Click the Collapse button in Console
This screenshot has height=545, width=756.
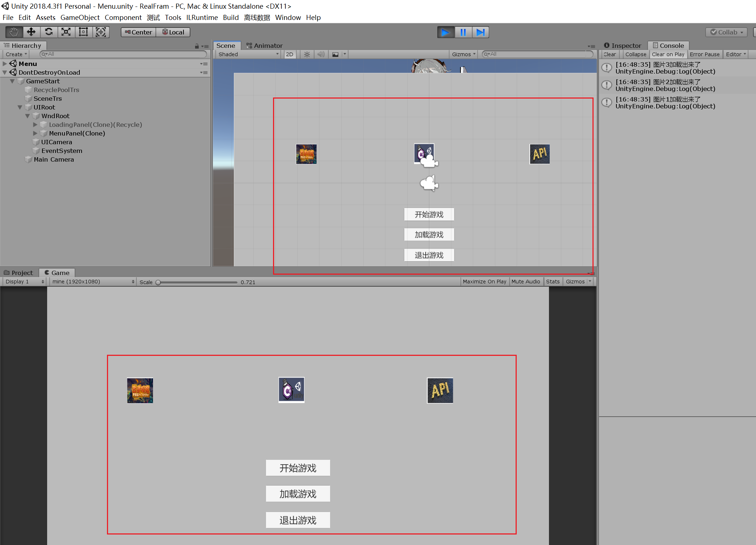[x=635, y=54]
